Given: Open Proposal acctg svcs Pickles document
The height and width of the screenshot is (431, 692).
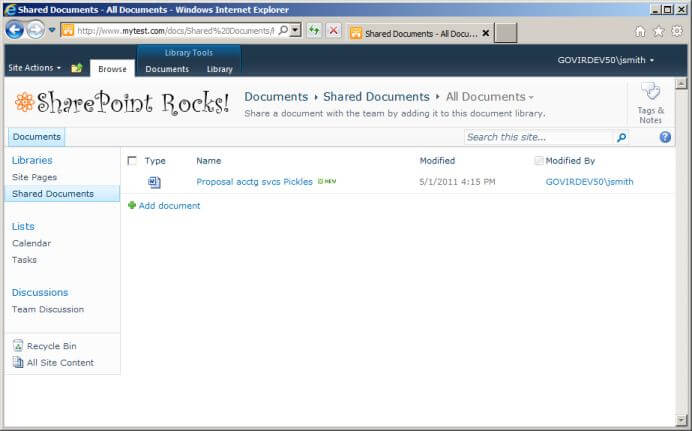Looking at the screenshot, I should (254, 182).
